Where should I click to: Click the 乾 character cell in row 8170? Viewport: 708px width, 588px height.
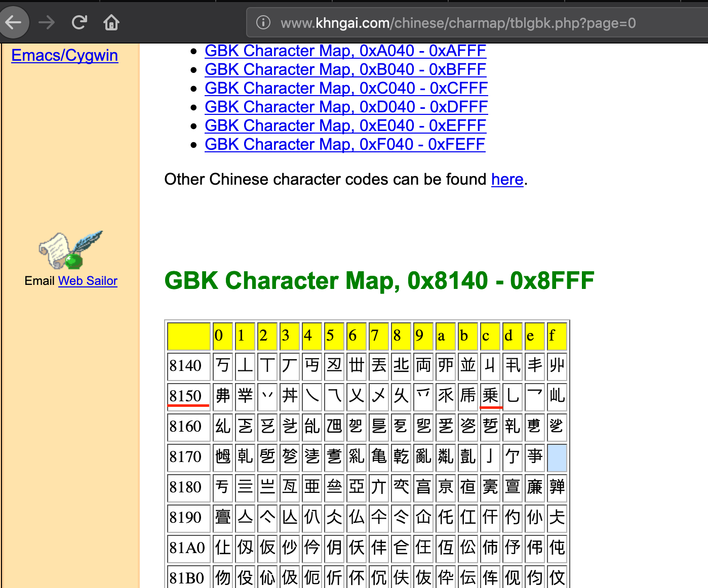click(x=401, y=457)
